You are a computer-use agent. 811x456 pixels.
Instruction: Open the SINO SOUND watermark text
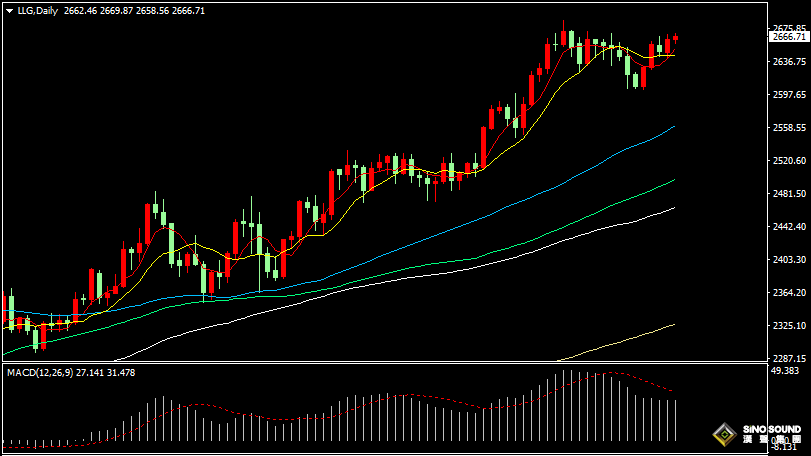click(772, 430)
